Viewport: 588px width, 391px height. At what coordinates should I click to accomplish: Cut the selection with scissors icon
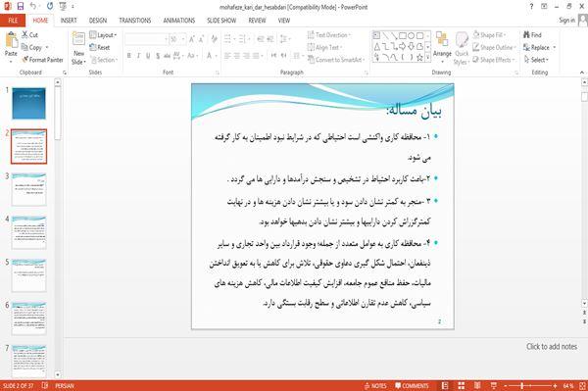tap(30, 35)
